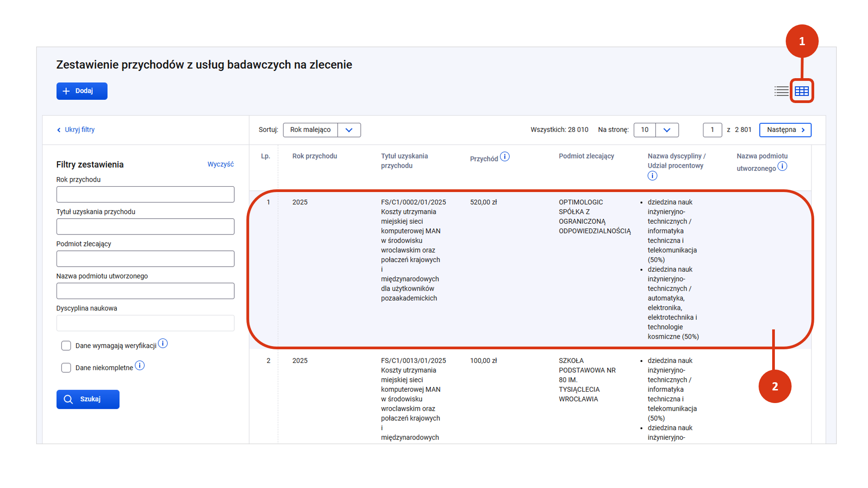Screen dimensions: 868x488
Task: Switch to table grid view icon
Action: coord(802,91)
